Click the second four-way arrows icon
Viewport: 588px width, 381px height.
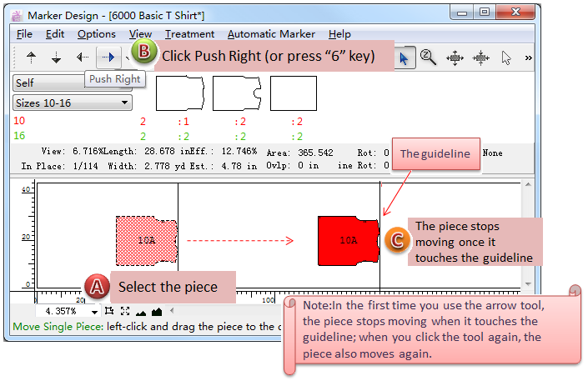(480, 58)
